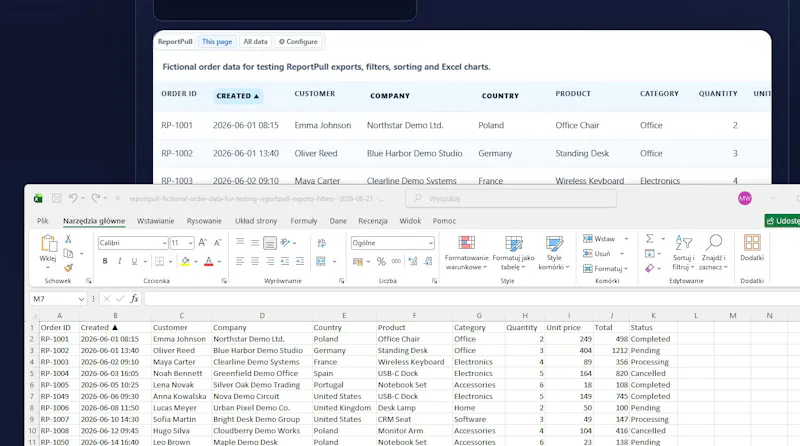Image resolution: width=800 pixels, height=446 pixels.
Task: Toggle Underline formatting
Action: pos(134,261)
